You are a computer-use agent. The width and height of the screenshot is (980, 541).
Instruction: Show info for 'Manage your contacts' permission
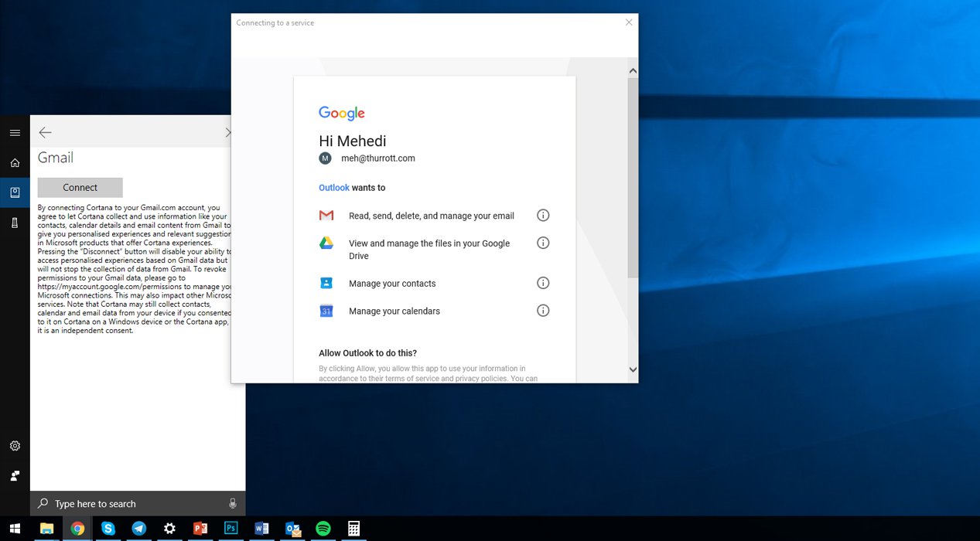[543, 283]
